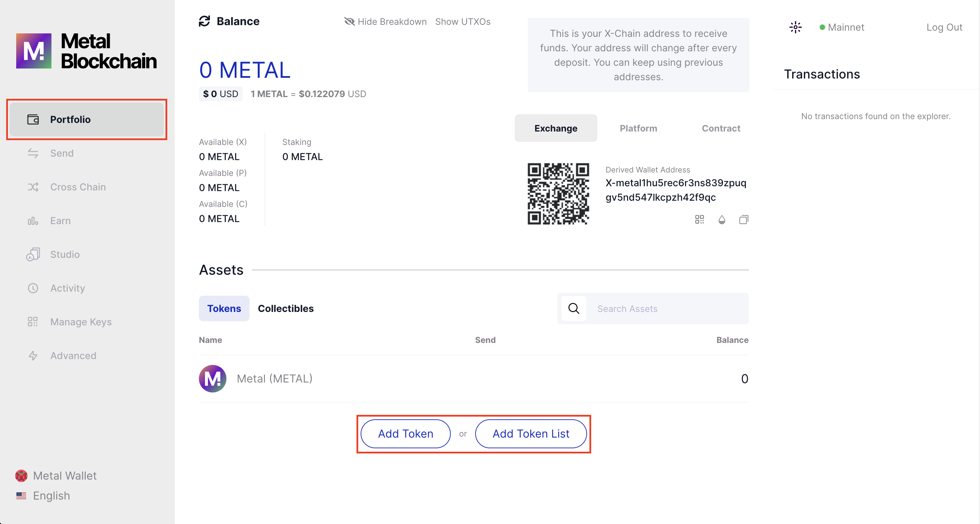
Task: Hide the balance breakdown
Action: (x=385, y=22)
